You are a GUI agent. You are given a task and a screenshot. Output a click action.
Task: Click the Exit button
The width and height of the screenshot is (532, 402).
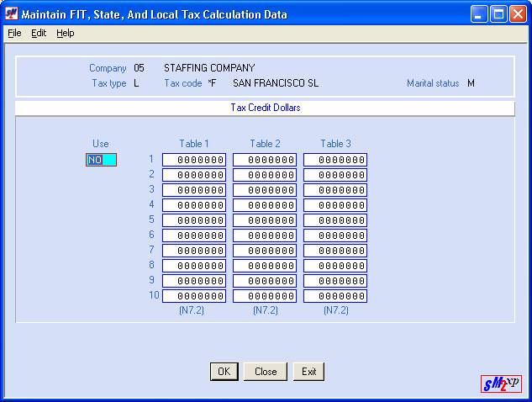[x=308, y=372]
